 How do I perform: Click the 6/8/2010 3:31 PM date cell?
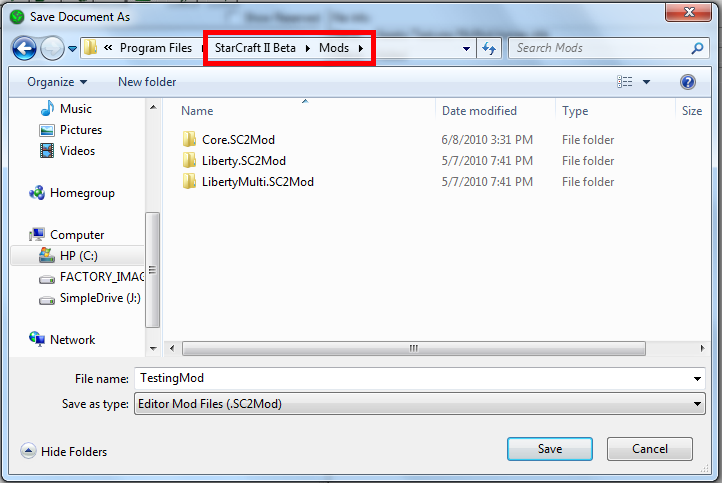coord(487,140)
